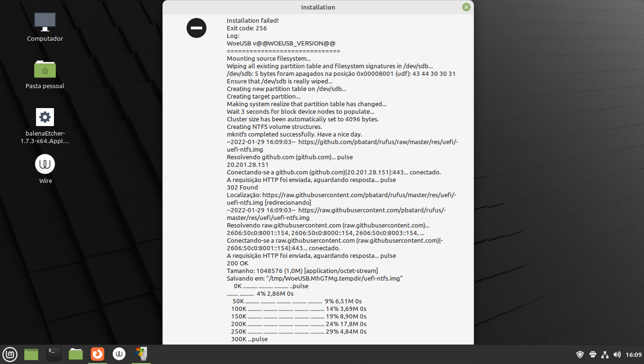Click the 'Mounting source filesystem...' line

[x=268, y=58]
